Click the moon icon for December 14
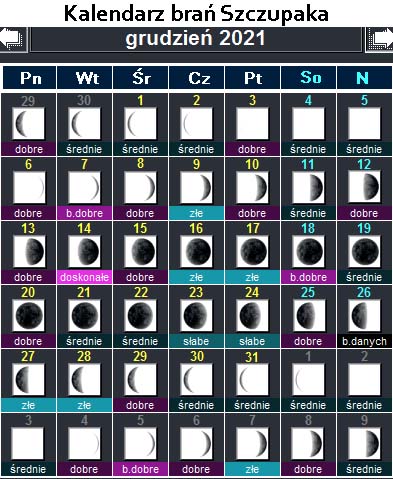 click(84, 251)
